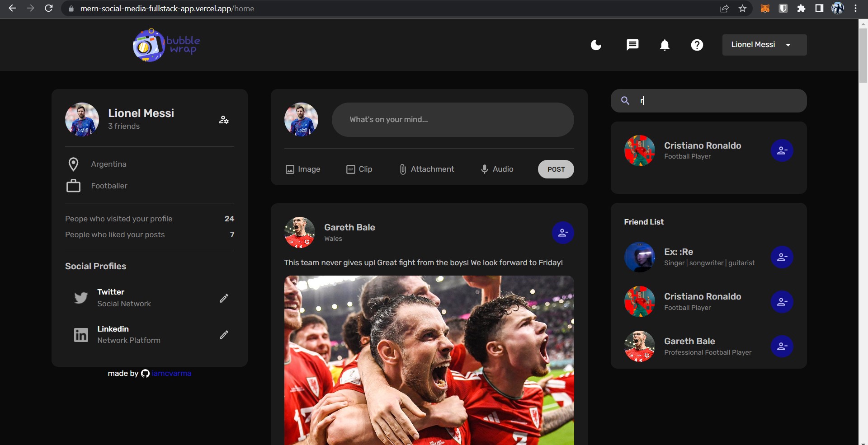
Task: Toggle friendship with Ex: :Re
Action: (782, 257)
